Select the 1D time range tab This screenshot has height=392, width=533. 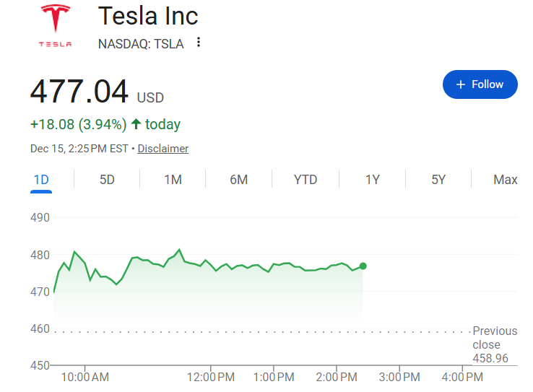41,180
